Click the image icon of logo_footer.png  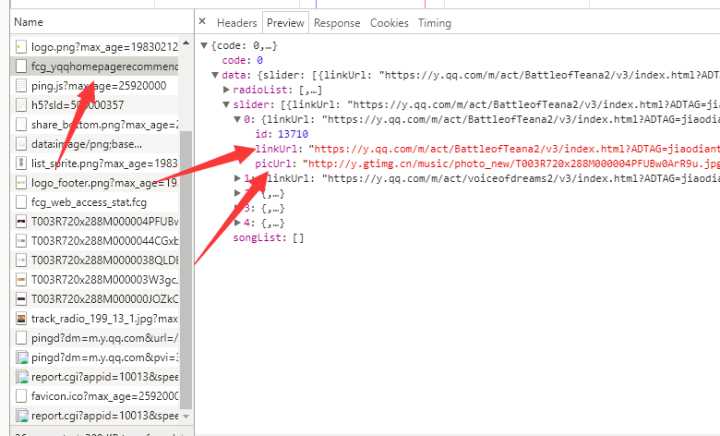coord(21,183)
